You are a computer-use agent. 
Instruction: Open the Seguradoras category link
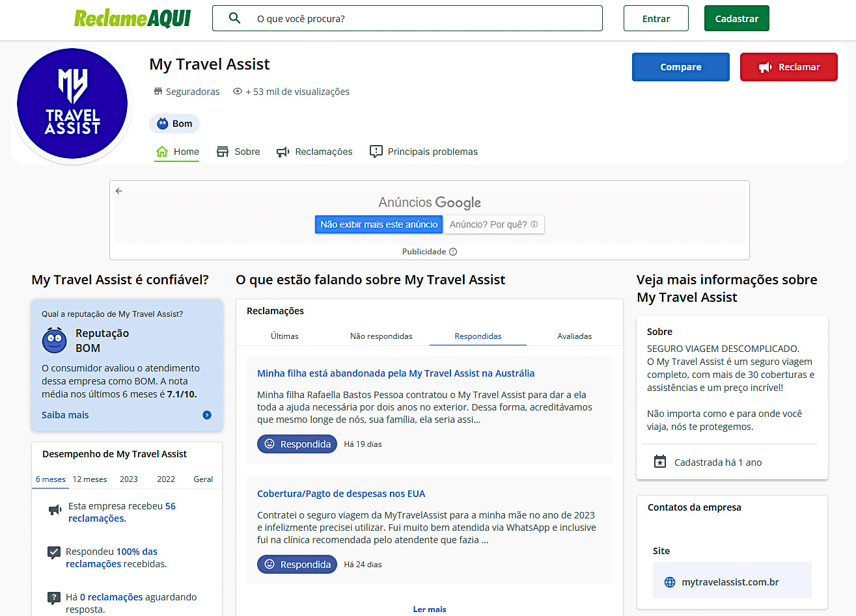[x=193, y=92]
